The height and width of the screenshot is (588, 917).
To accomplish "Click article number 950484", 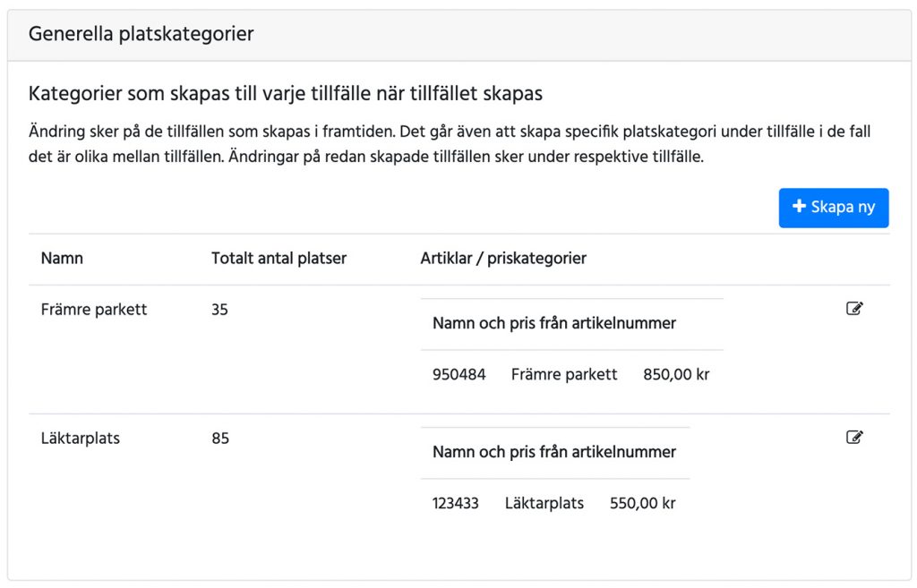I will coord(458,374).
